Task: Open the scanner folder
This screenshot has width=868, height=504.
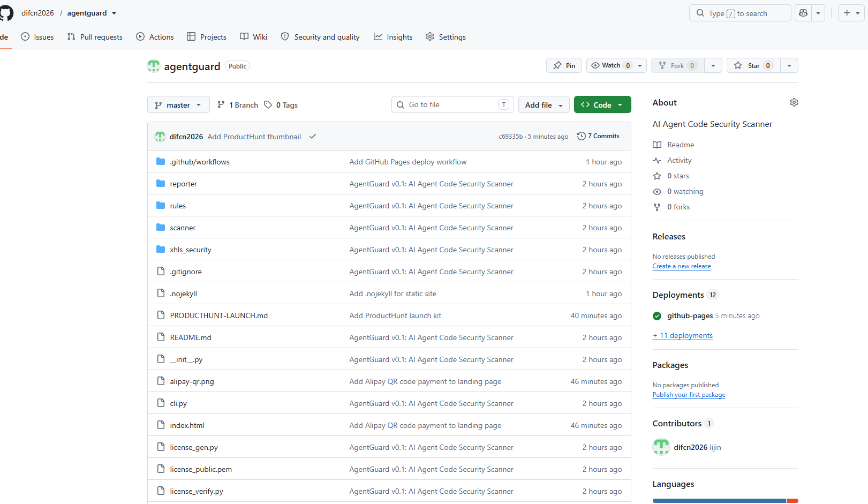Action: tap(183, 228)
